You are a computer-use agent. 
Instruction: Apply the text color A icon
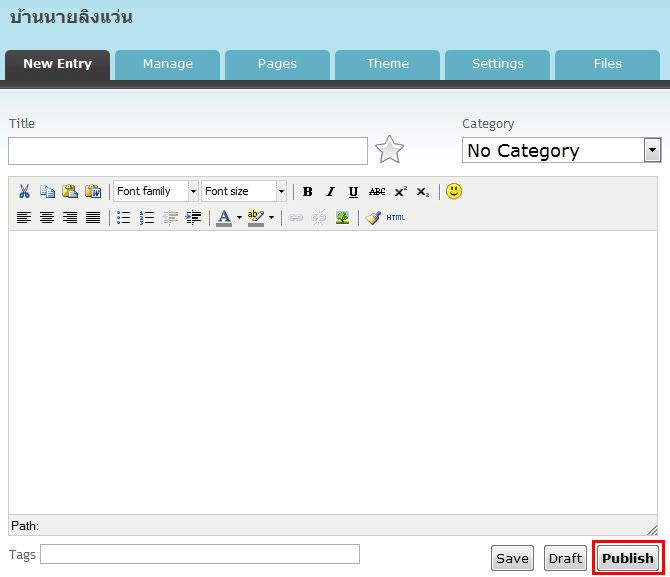(x=224, y=218)
